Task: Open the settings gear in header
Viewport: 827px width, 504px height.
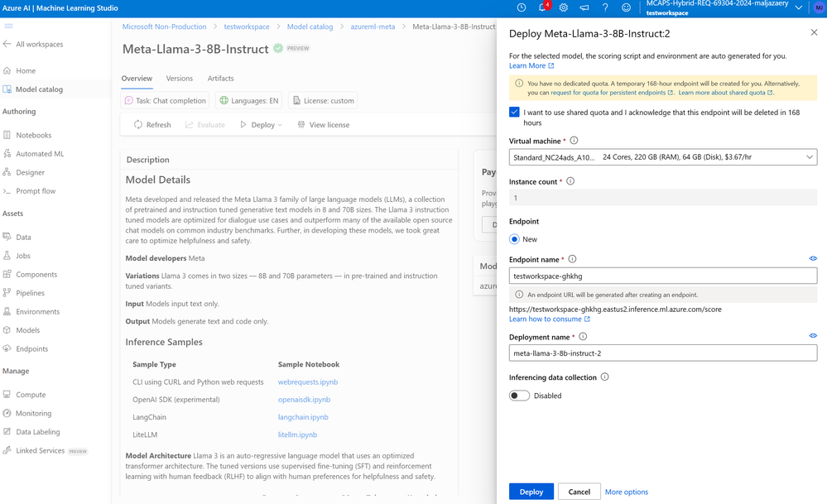Action: (563, 8)
